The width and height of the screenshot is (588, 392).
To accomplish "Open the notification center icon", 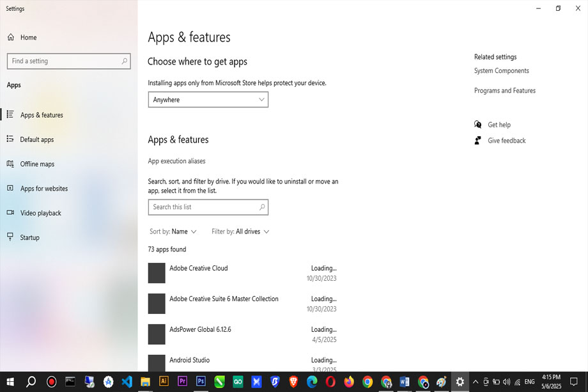I will tap(573, 382).
